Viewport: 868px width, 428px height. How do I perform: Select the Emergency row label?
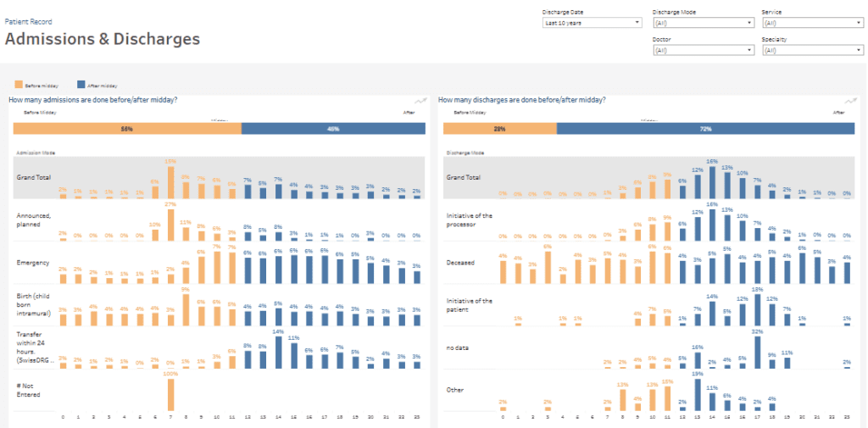click(31, 263)
